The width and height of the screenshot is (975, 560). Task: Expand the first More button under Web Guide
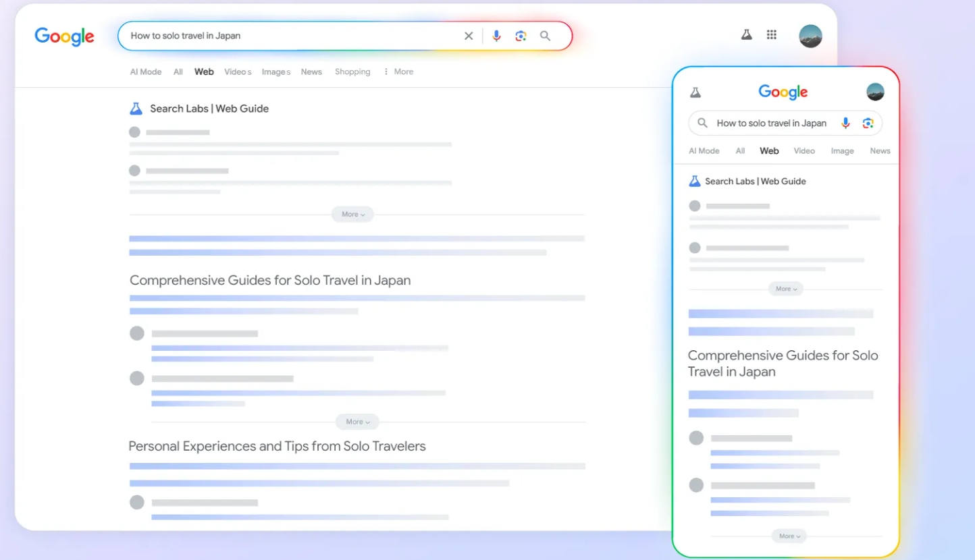352,215
